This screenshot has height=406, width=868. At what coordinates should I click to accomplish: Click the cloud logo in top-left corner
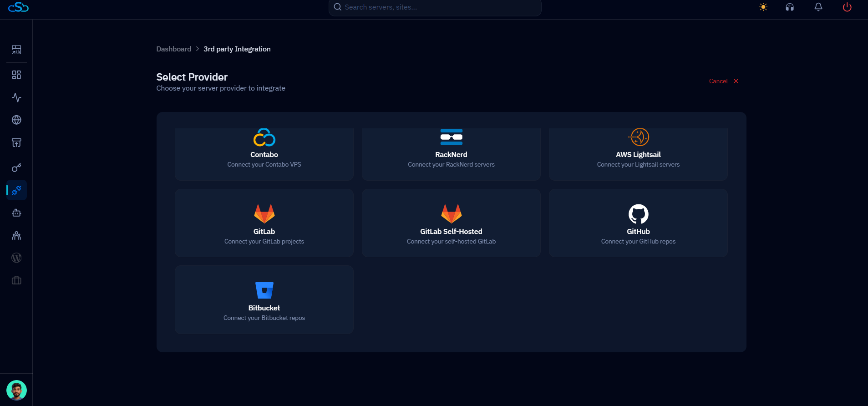pyautogui.click(x=19, y=7)
